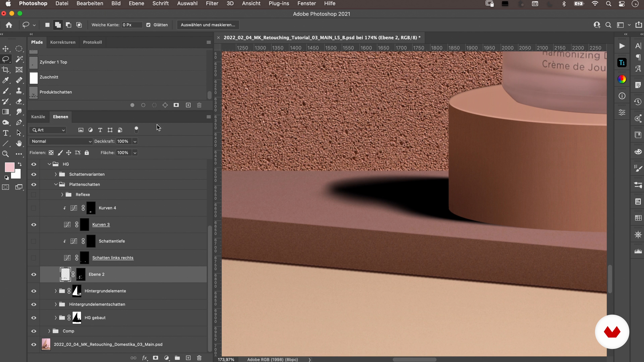The width and height of the screenshot is (644, 362).
Task: Select the Crop tool
Action: (x=6, y=70)
